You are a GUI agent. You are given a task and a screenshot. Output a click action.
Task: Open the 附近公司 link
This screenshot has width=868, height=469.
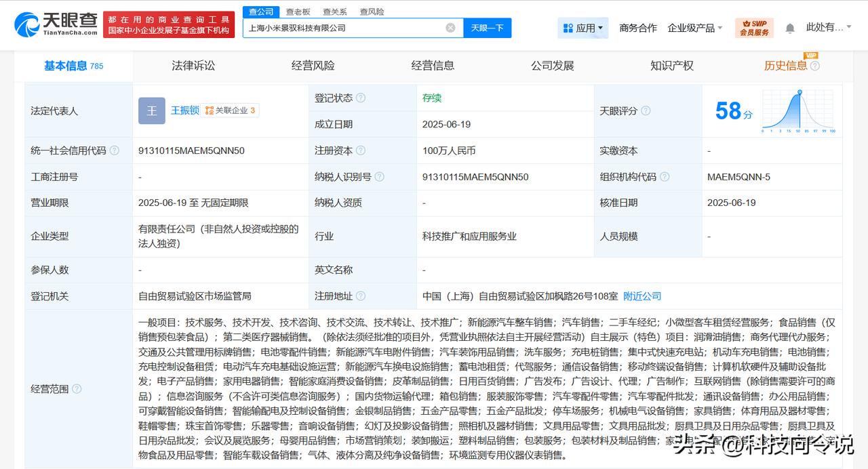coord(642,296)
